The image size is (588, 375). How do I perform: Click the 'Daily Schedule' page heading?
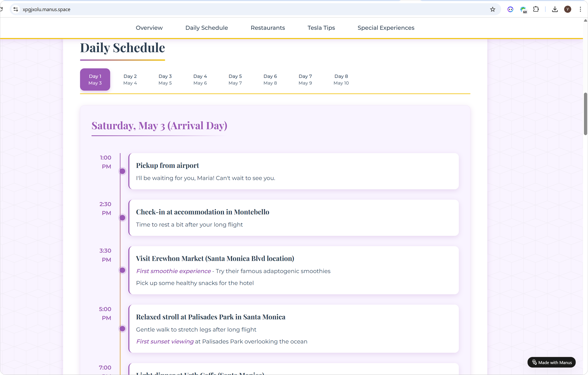(123, 48)
